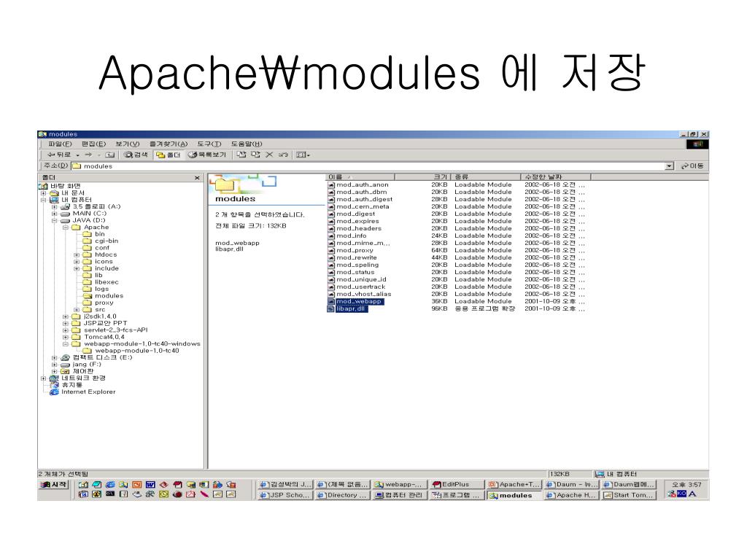Click the Copy To toolbar icon

[x=256, y=155]
